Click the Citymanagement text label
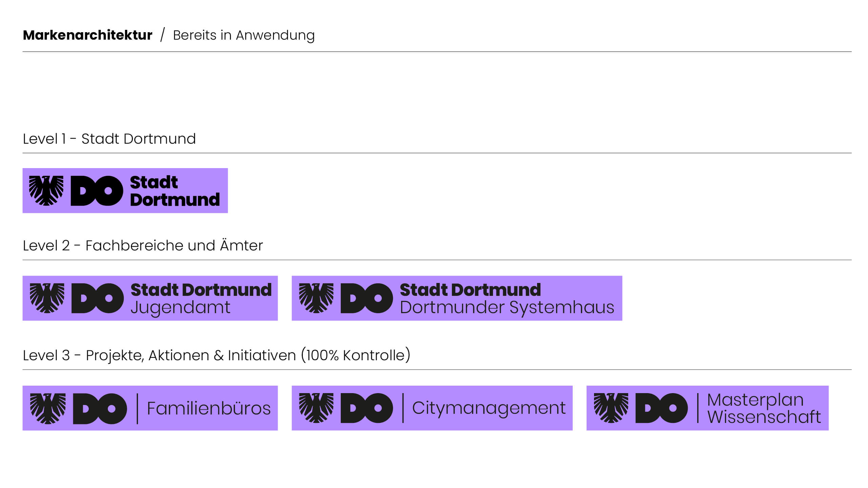The image size is (868, 488). pyautogui.click(x=489, y=408)
